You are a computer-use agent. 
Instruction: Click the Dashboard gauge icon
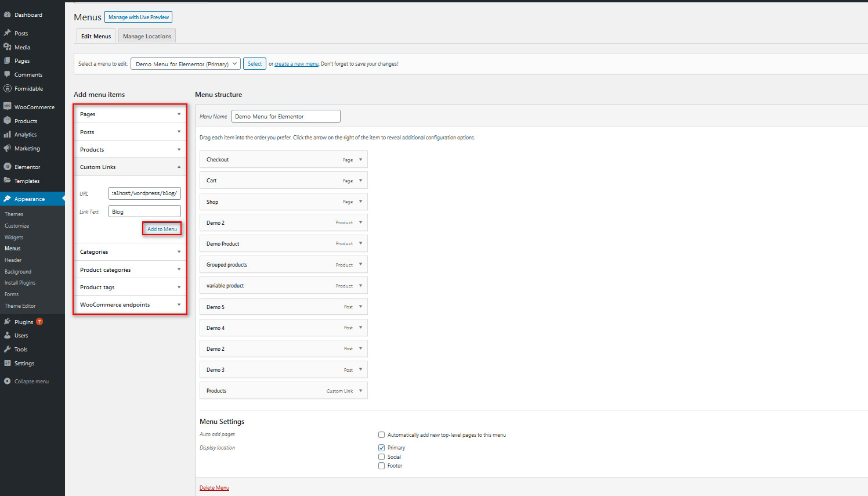[8, 15]
